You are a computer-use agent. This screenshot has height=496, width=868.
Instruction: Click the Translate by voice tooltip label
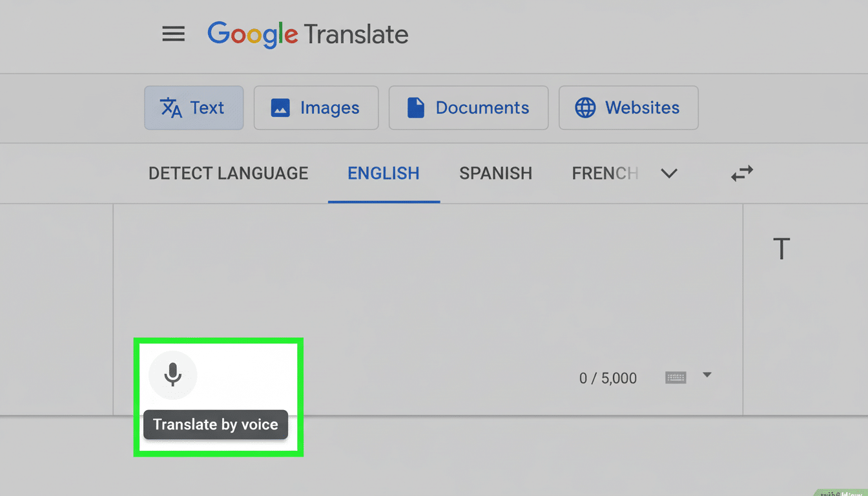pyautogui.click(x=215, y=424)
